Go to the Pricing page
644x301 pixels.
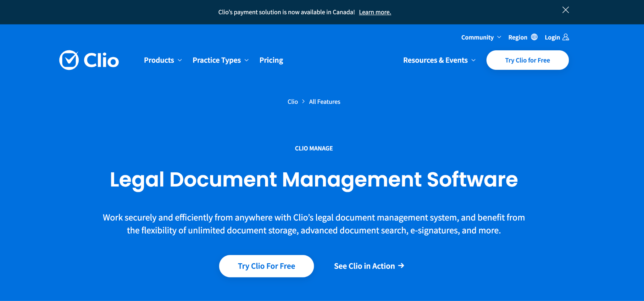click(271, 60)
